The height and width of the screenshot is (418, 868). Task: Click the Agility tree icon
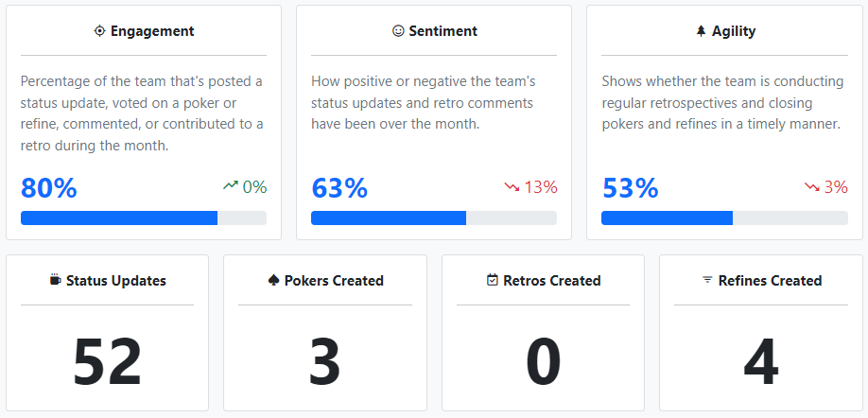click(x=701, y=31)
